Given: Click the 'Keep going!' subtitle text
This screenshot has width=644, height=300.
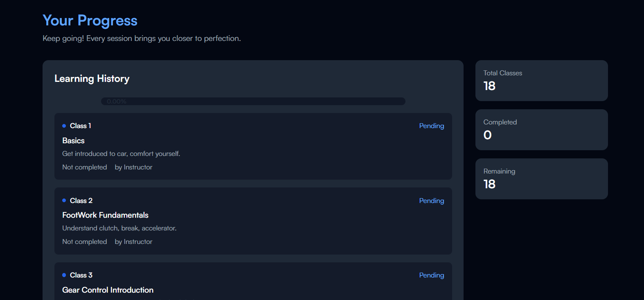Looking at the screenshot, I should coord(142,38).
